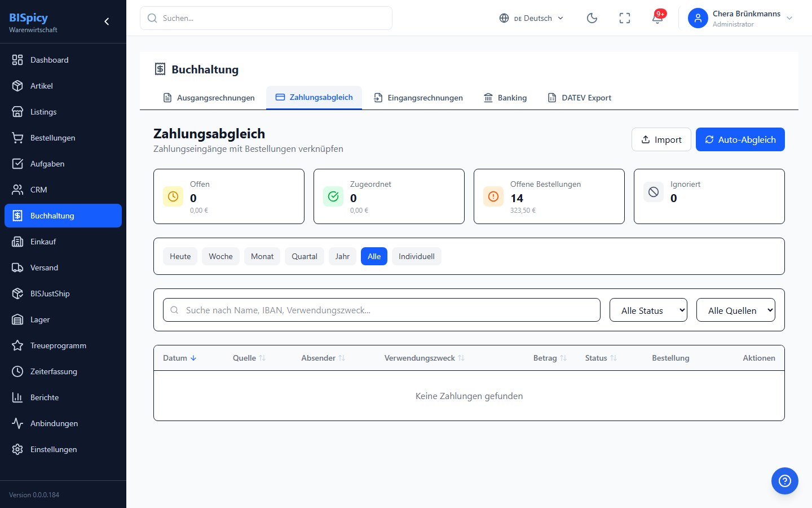
Task: Open the Berichte chart icon
Action: pos(17,397)
